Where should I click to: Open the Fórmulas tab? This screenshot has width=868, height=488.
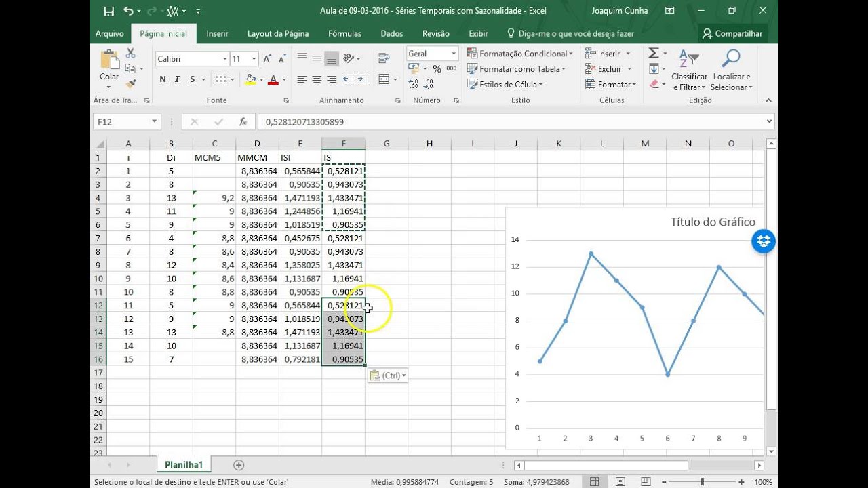(x=344, y=33)
